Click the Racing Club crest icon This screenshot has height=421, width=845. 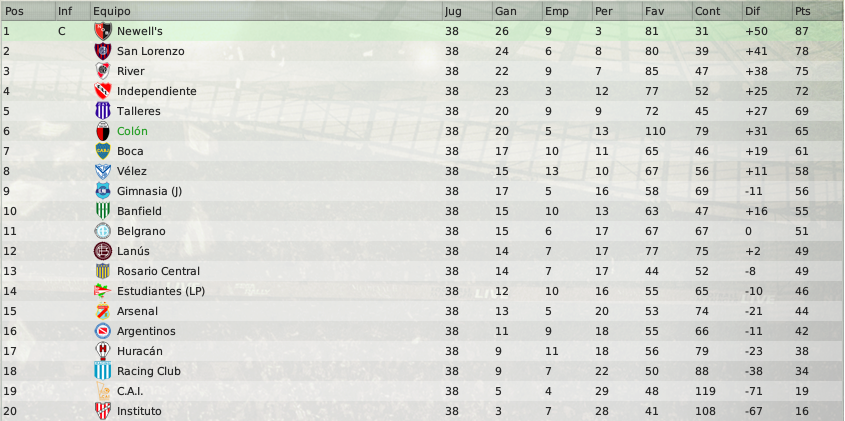pos(102,371)
